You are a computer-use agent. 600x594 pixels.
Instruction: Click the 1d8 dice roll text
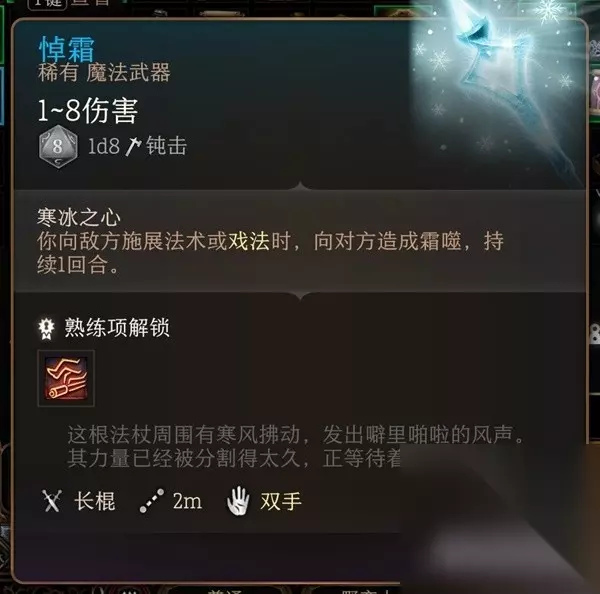(104, 147)
